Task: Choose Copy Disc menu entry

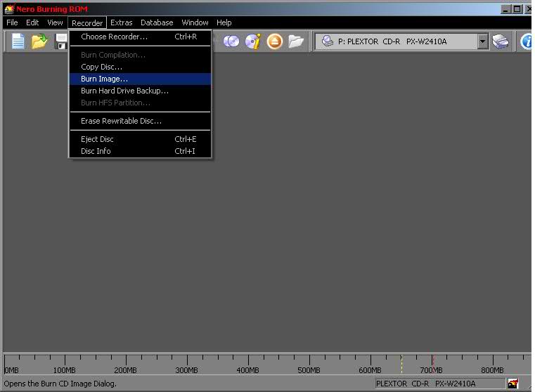Action: click(x=101, y=67)
